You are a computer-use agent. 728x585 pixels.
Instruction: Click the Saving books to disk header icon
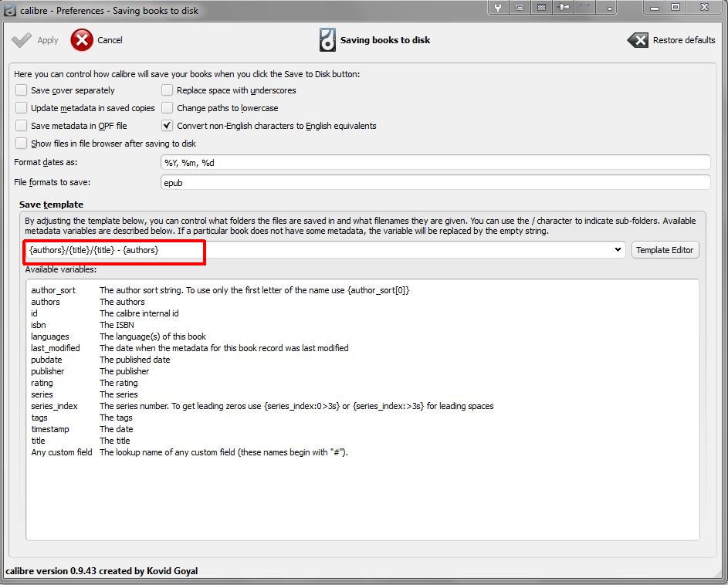[327, 40]
